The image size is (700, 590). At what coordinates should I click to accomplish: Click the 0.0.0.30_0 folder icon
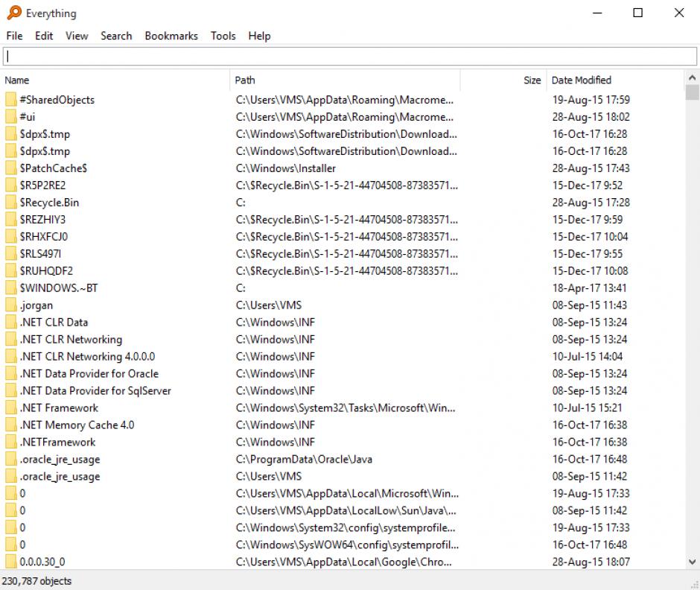10,562
